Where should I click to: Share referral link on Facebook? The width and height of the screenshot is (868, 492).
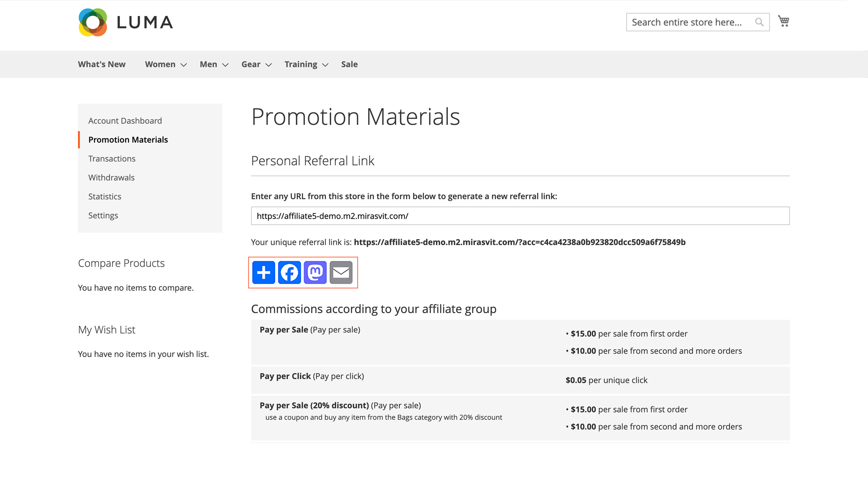[x=289, y=272]
